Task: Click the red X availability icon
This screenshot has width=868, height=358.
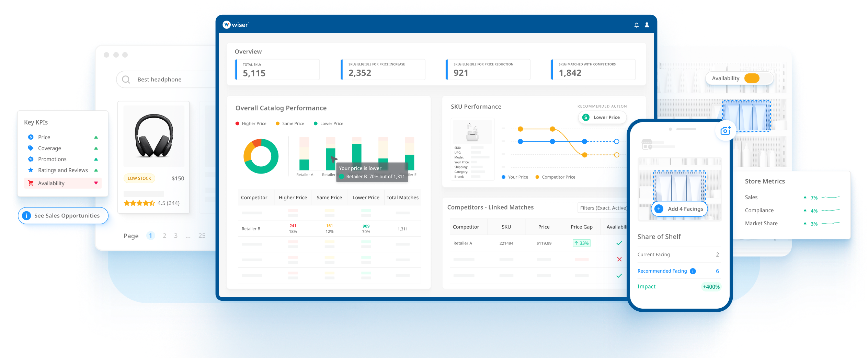Action: [619, 259]
